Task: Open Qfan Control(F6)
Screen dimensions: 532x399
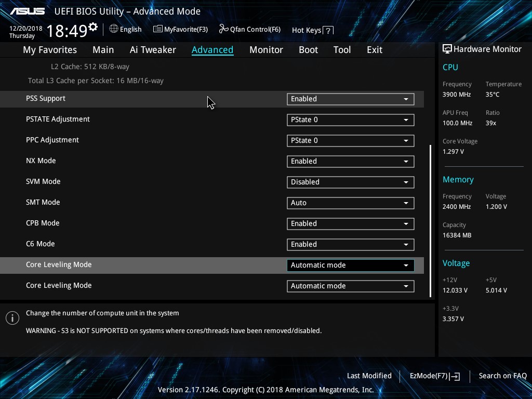Action: click(x=250, y=30)
